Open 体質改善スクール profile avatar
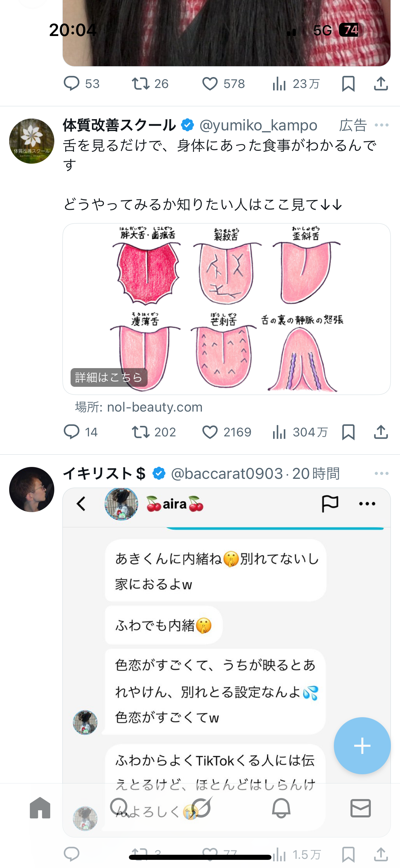 point(32,141)
